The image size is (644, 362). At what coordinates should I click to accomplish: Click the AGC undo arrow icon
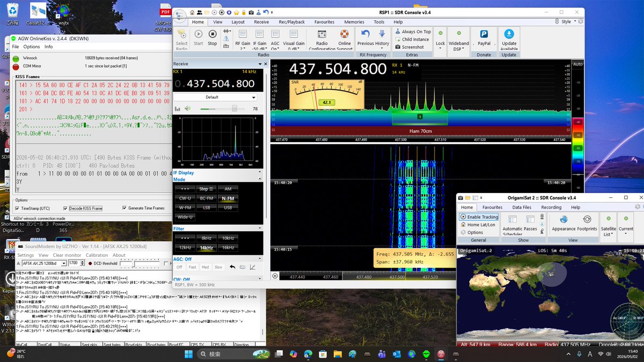[x=232, y=267]
